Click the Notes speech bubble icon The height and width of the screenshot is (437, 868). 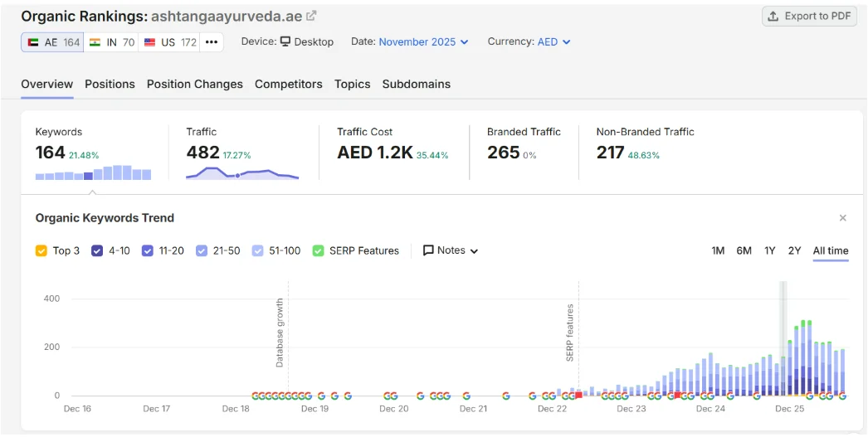click(428, 250)
